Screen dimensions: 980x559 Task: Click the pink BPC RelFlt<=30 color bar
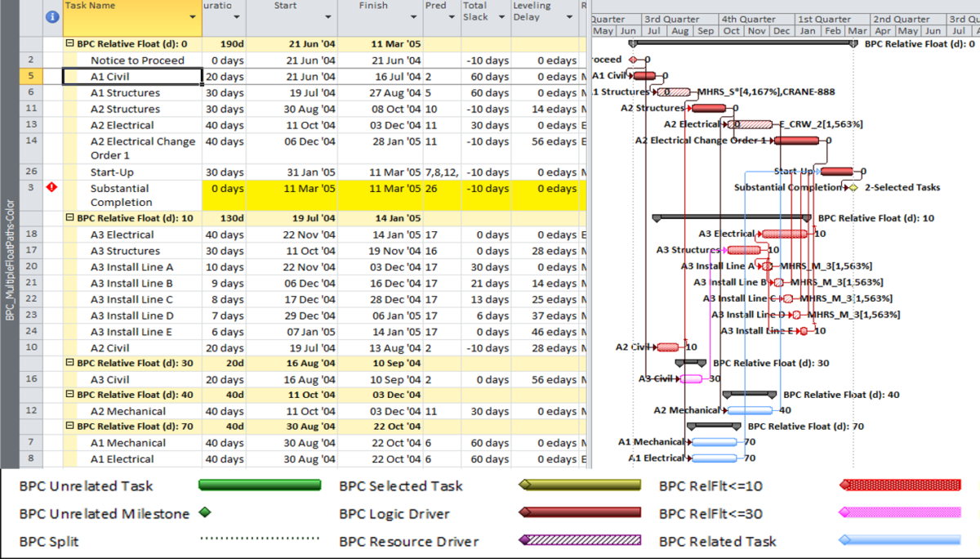point(898,513)
